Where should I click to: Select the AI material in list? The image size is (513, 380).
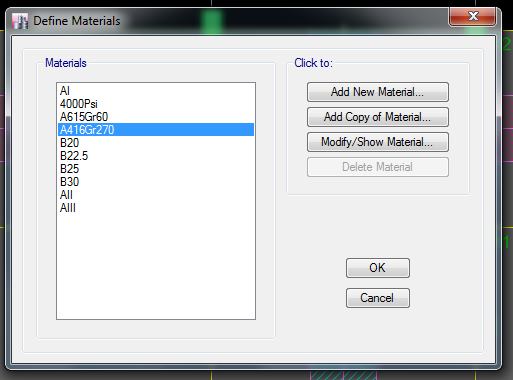tap(156, 91)
